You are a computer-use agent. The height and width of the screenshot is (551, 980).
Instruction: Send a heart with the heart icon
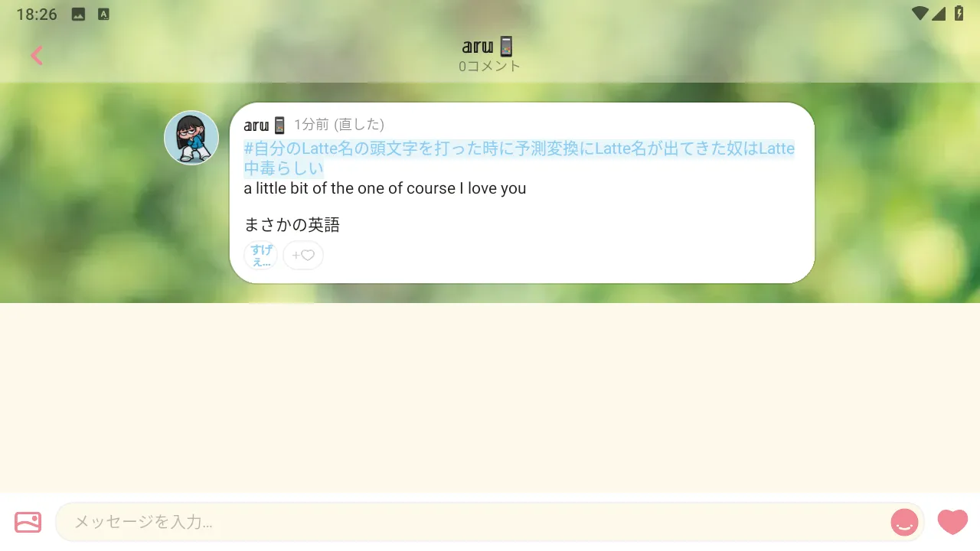coord(952,522)
